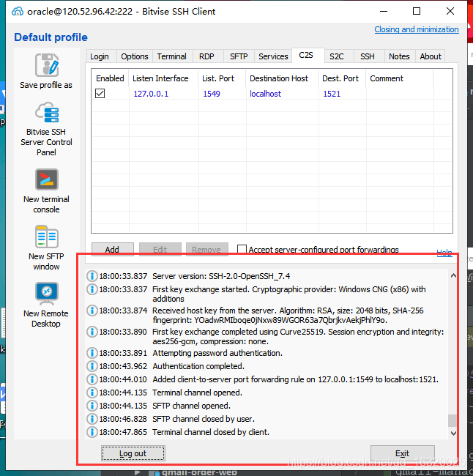The width and height of the screenshot is (473, 476).
Task: Click info icon beside Attempting password authentication
Action: coord(92,353)
